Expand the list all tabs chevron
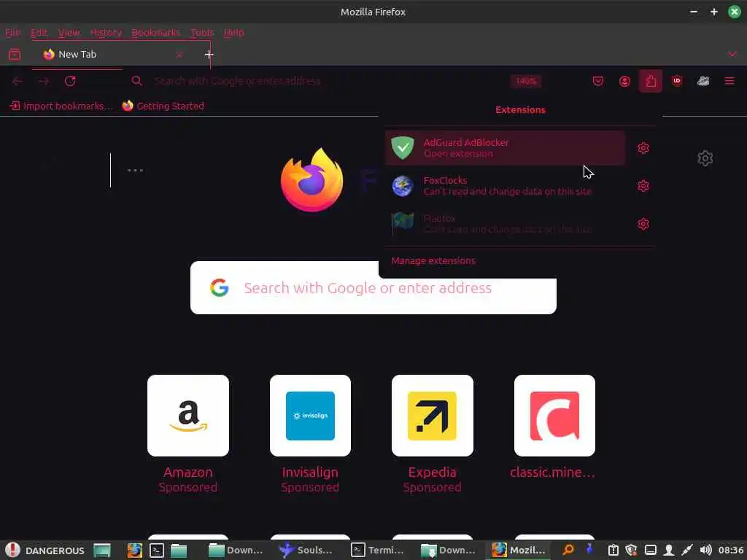747x560 pixels. pyautogui.click(x=732, y=54)
